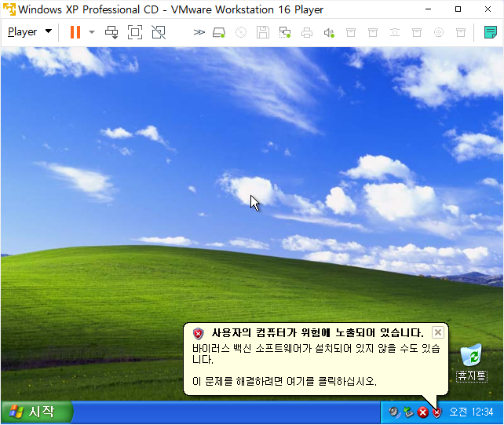
Task: Click the floppy disk device icon
Action: pyautogui.click(x=263, y=32)
